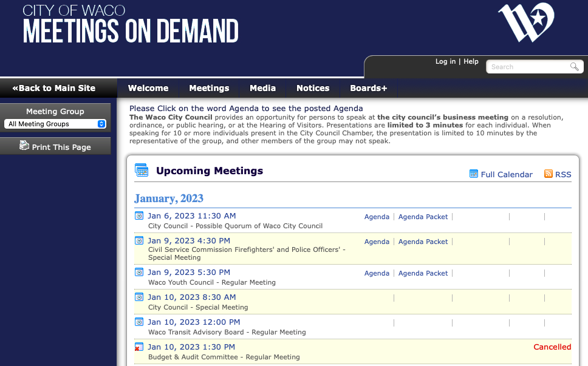Open the Help link
588x366 pixels.
point(471,61)
